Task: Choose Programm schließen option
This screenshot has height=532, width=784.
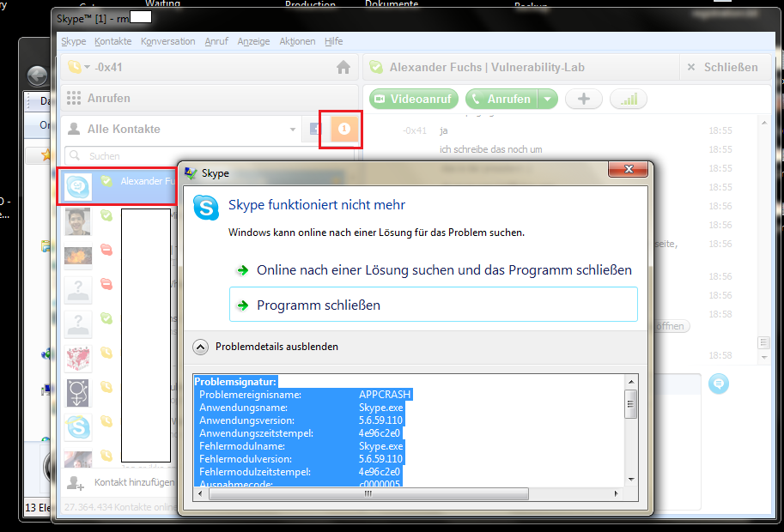Action: tap(434, 305)
